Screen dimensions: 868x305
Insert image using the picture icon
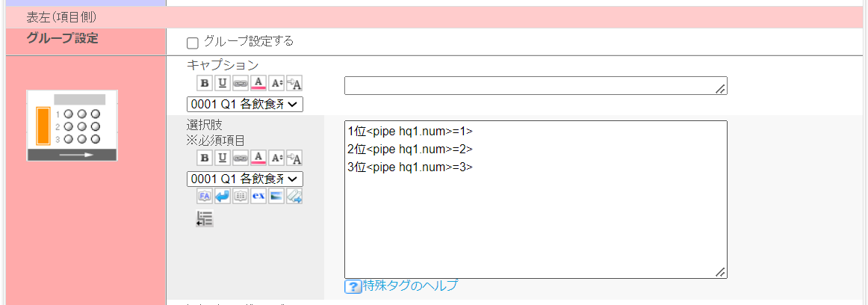(276, 197)
